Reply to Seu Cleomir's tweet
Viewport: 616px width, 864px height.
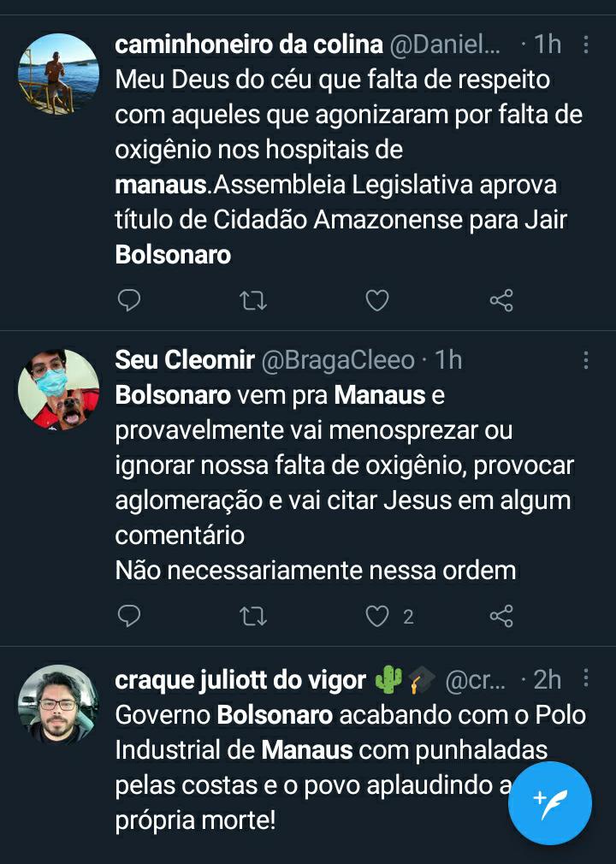[128, 616]
